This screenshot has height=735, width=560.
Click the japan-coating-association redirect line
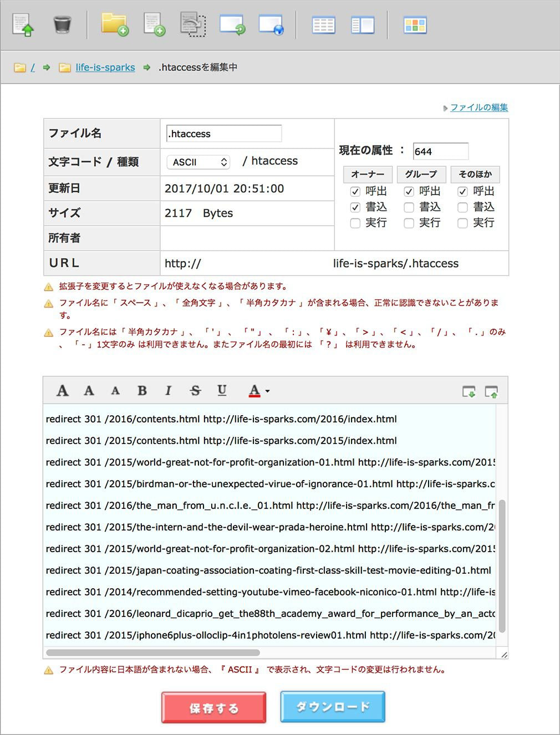point(269,570)
